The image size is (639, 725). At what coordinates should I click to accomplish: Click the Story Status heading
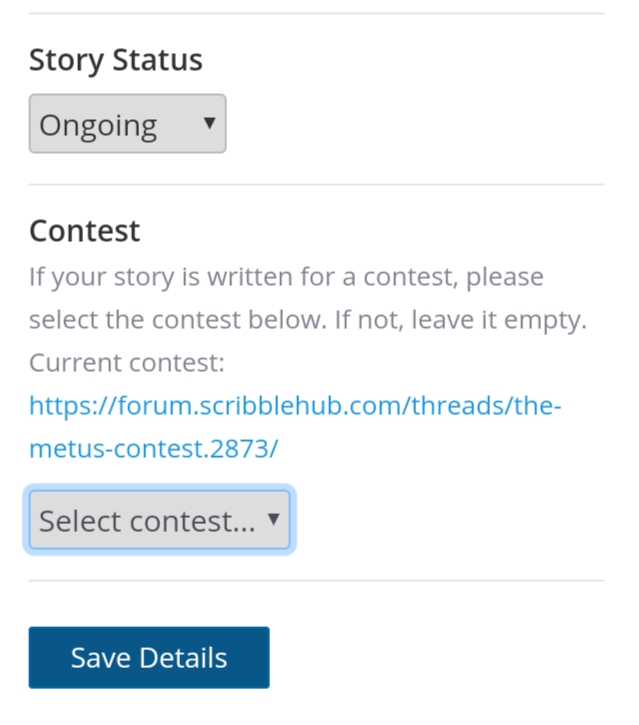tap(116, 60)
